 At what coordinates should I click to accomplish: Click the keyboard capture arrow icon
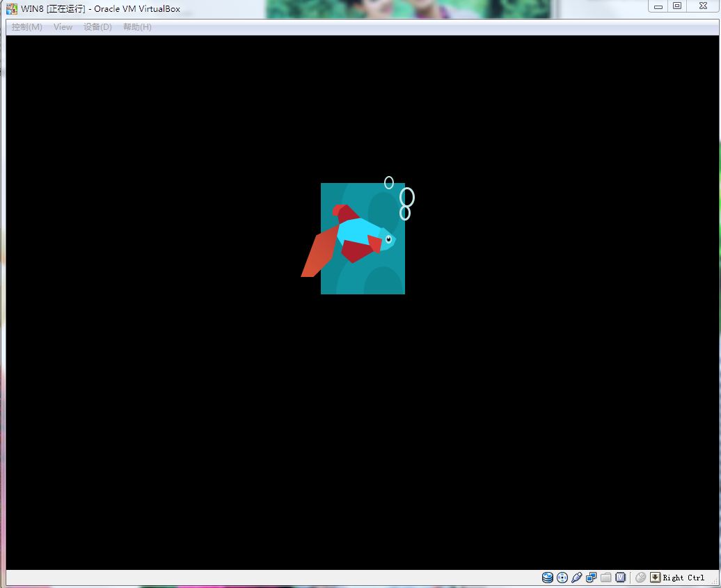coord(655,578)
